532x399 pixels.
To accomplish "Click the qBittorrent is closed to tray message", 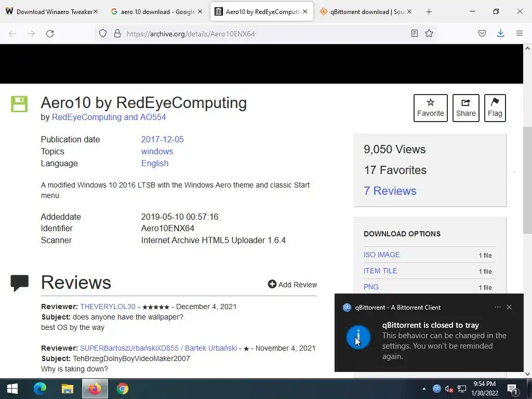I will [431, 325].
